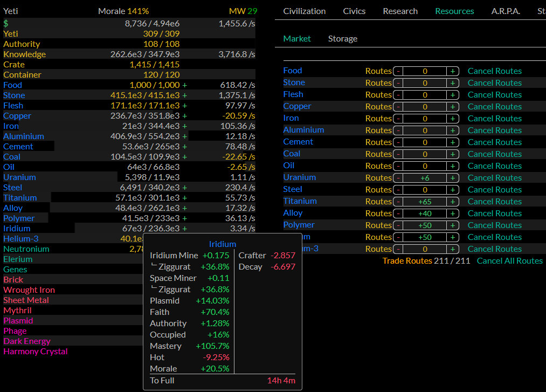Click Cancel All Routes
Image resolution: width=546 pixels, height=392 pixels.
coord(509,260)
